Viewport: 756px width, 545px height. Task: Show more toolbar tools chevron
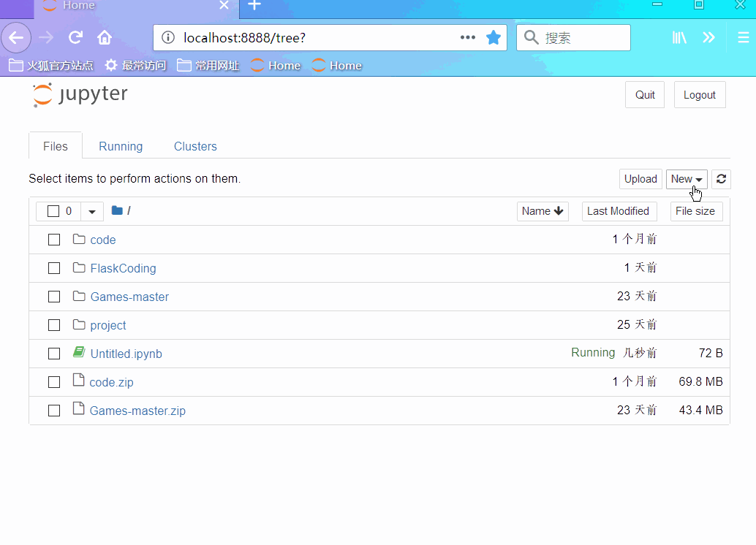click(x=708, y=37)
